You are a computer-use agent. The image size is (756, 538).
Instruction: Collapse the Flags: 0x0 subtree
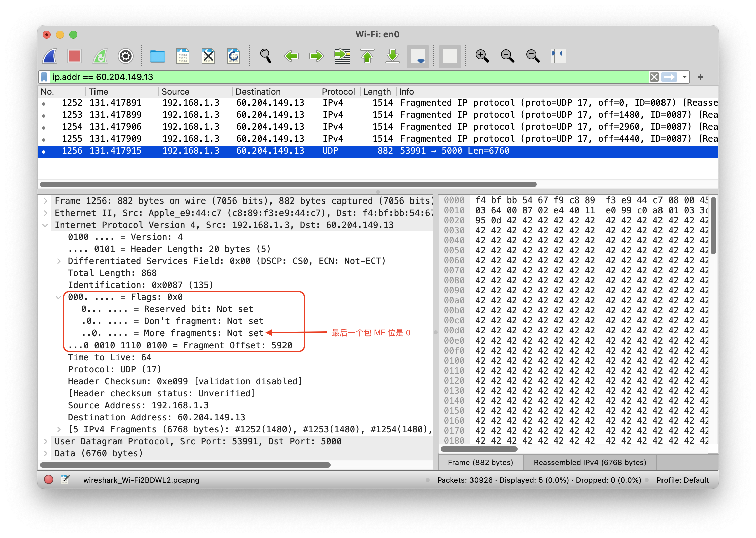click(58, 297)
